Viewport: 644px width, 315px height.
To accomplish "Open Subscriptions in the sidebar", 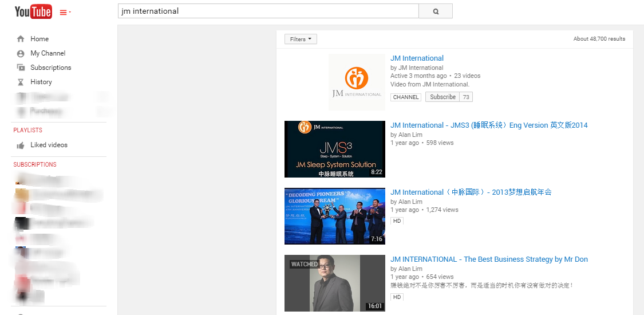I will coord(50,68).
